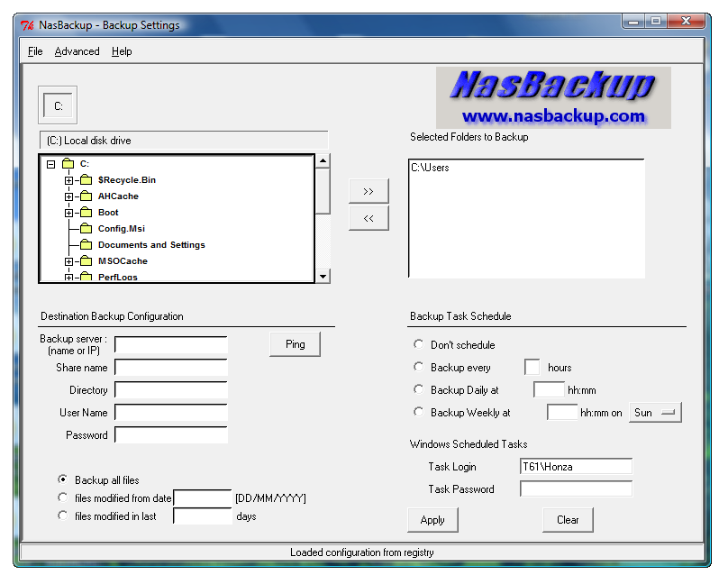The height and width of the screenshot is (584, 728).
Task: Select the Backup every hours option
Action: (x=418, y=367)
